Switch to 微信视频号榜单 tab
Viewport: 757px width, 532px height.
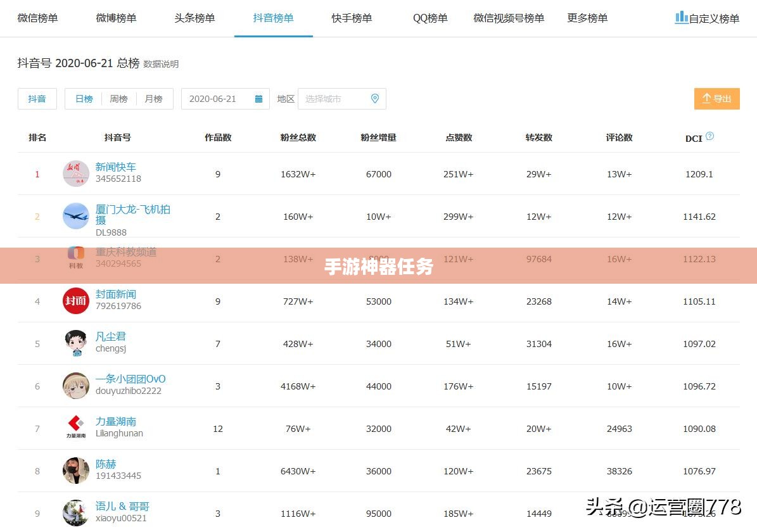click(509, 18)
